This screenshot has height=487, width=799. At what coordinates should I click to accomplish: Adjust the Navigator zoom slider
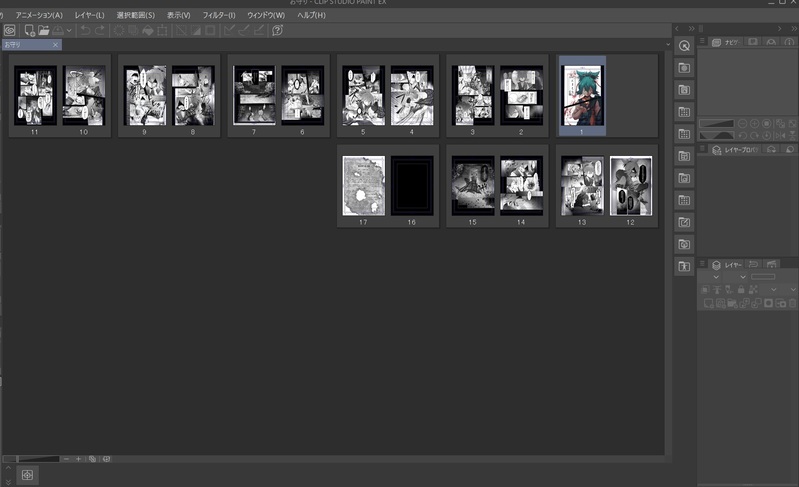click(x=716, y=123)
